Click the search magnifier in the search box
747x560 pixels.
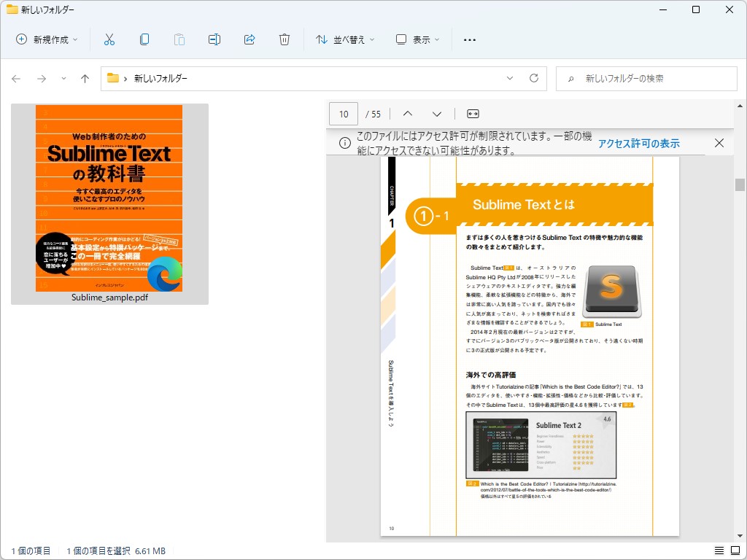click(x=570, y=78)
